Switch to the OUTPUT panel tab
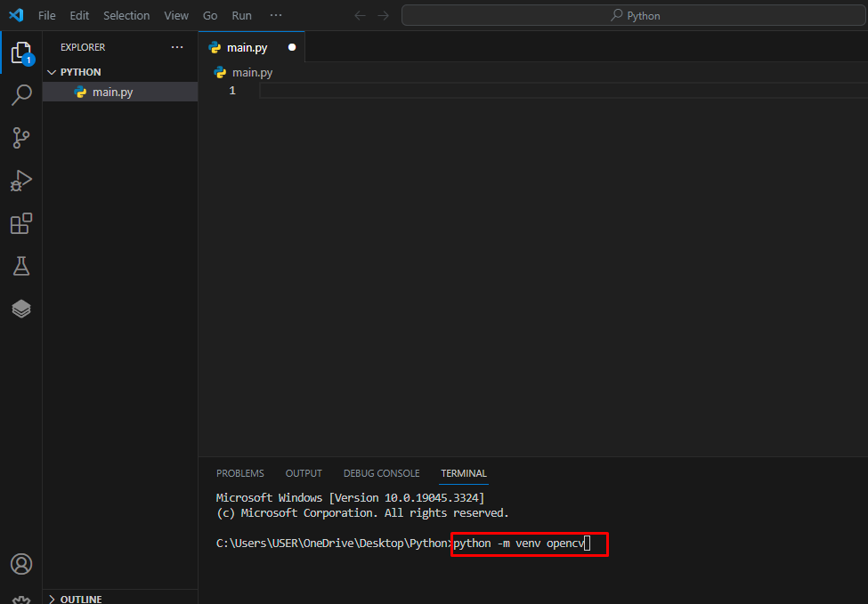 click(304, 473)
